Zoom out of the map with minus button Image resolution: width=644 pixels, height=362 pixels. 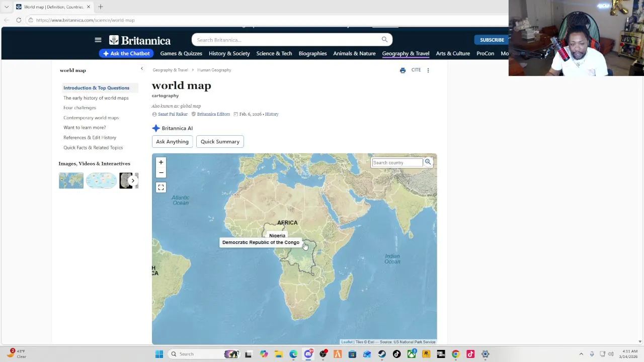coord(161,173)
